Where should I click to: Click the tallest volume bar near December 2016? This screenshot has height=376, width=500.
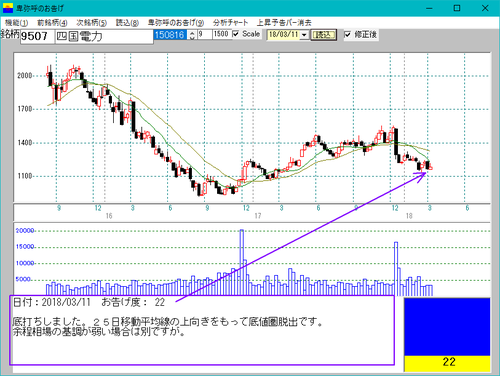(x=242, y=263)
